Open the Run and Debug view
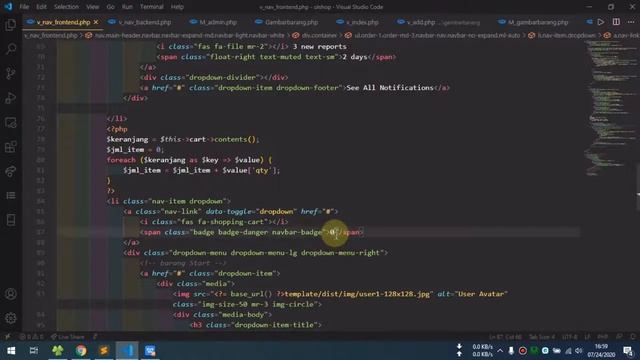The width and height of the screenshot is (640, 360). (x=11, y=98)
